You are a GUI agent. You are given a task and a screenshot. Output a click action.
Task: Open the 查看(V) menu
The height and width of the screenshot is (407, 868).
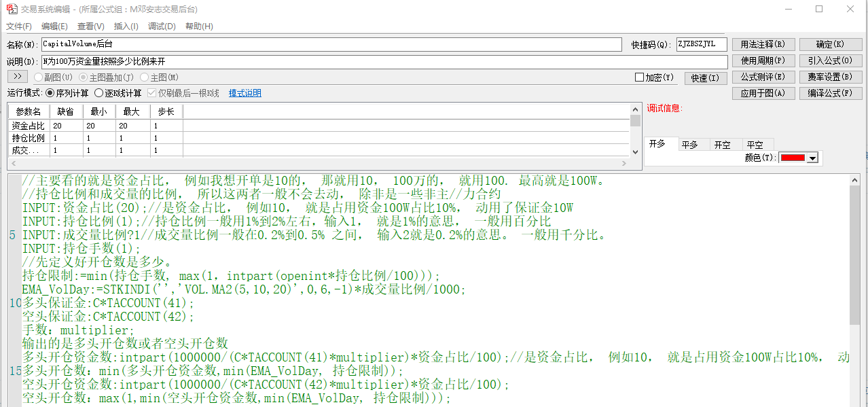(90, 26)
